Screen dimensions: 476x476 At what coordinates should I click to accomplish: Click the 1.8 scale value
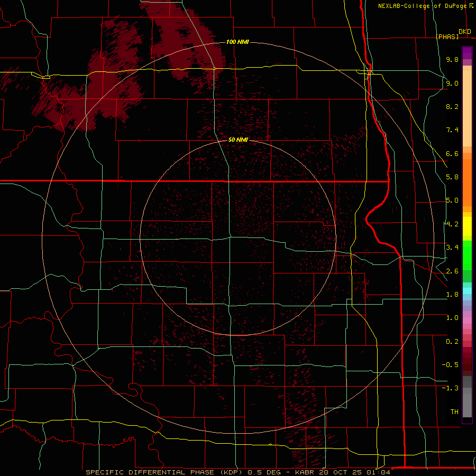(452, 295)
